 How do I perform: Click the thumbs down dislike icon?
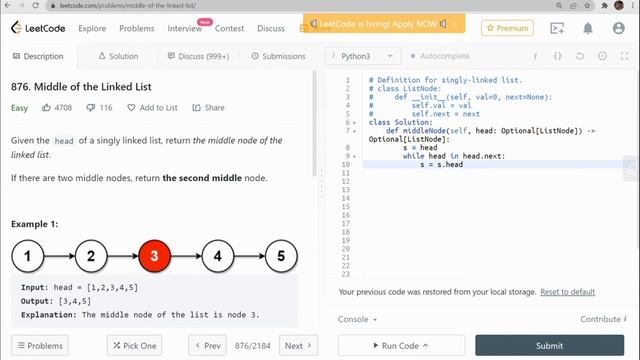tap(91, 108)
